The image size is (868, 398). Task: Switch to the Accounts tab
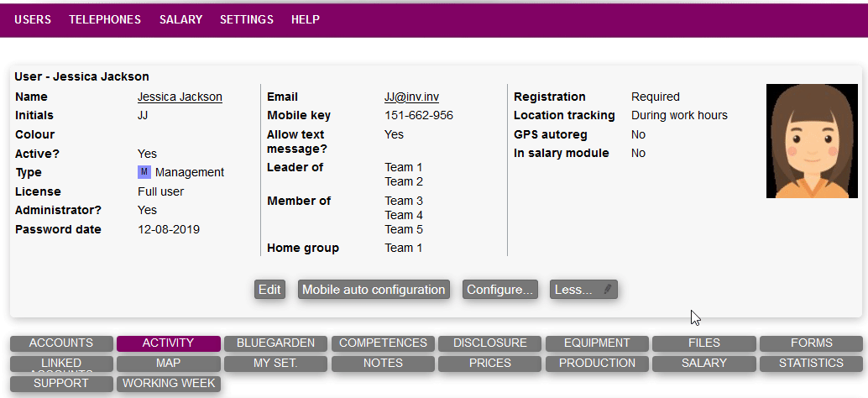point(61,343)
